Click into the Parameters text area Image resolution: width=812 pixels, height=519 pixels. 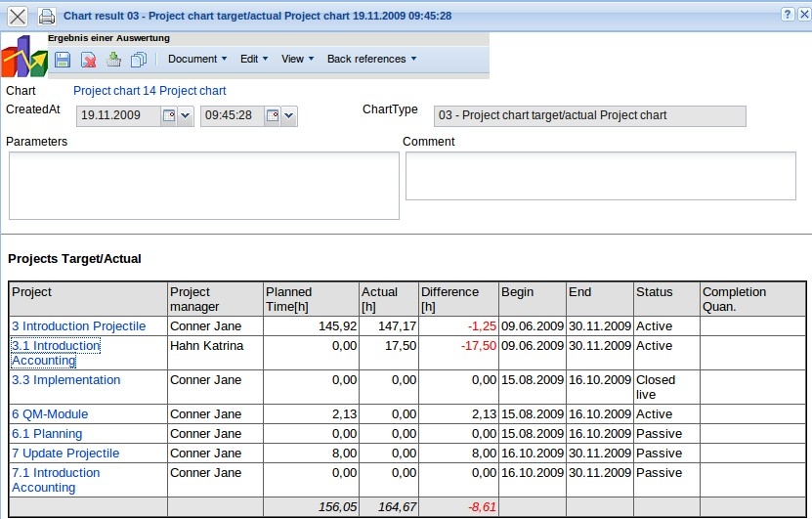tap(203, 186)
